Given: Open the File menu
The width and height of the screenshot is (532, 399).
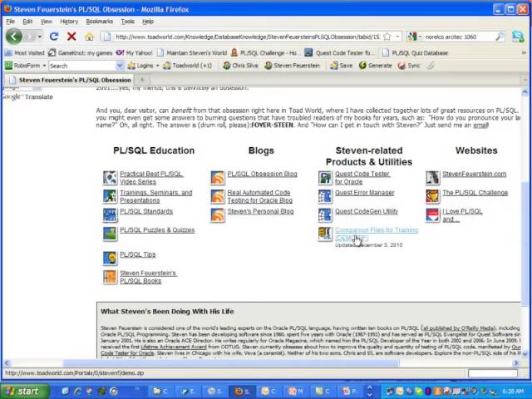Looking at the screenshot, I should (11, 22).
